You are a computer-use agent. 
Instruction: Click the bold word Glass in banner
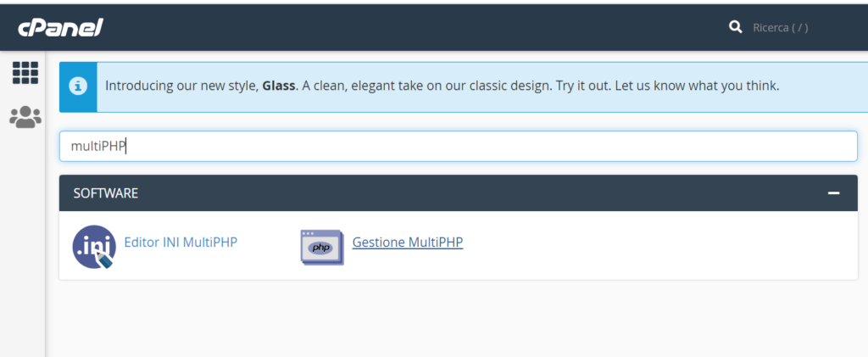279,86
